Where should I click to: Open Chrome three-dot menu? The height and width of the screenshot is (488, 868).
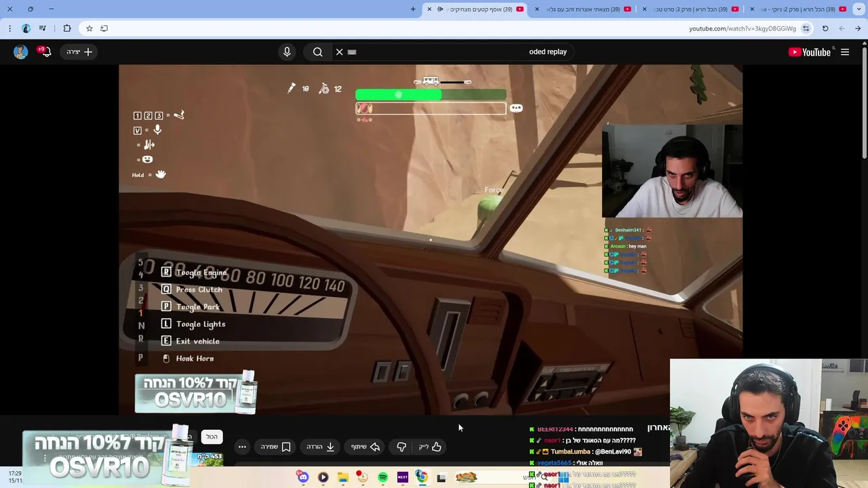pos(9,28)
